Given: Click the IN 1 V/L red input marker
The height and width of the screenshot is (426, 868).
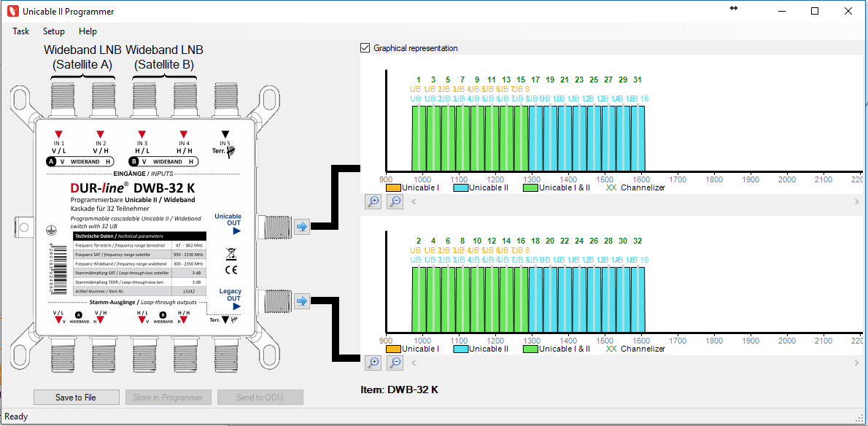Looking at the screenshot, I should coord(60,134).
